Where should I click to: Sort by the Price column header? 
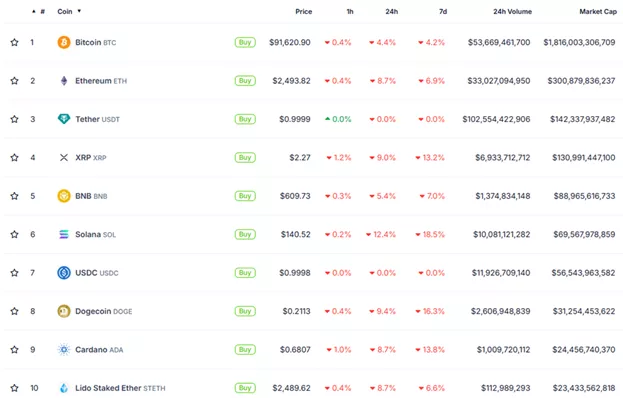tap(304, 12)
